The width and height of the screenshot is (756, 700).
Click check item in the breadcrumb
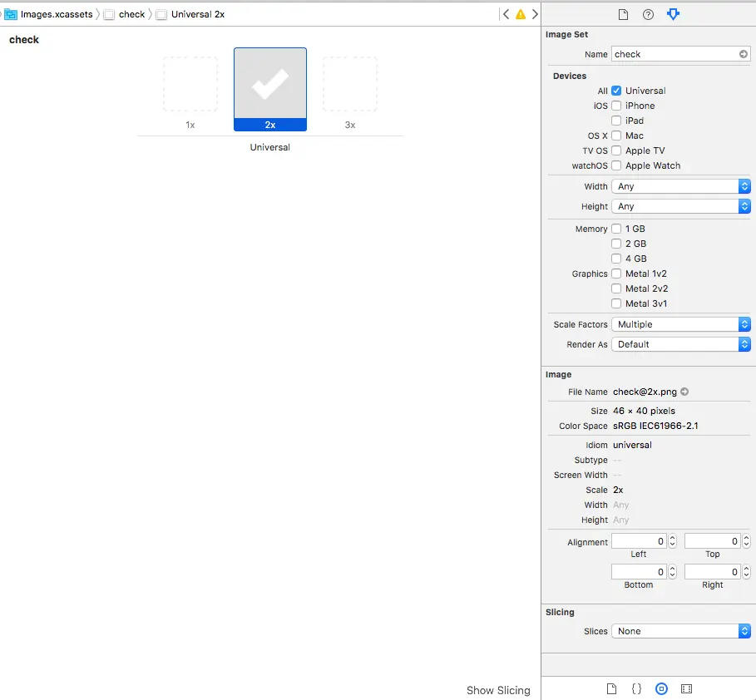(x=131, y=14)
